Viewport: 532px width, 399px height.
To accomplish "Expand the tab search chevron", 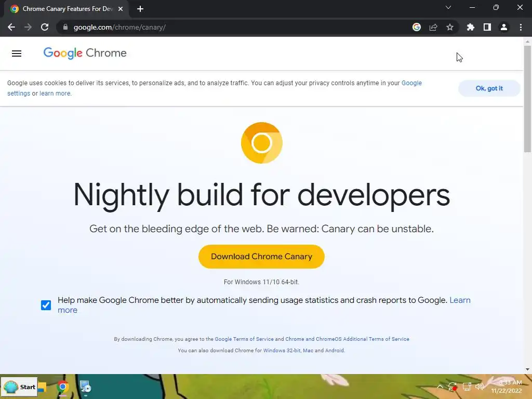I will pyautogui.click(x=448, y=7).
